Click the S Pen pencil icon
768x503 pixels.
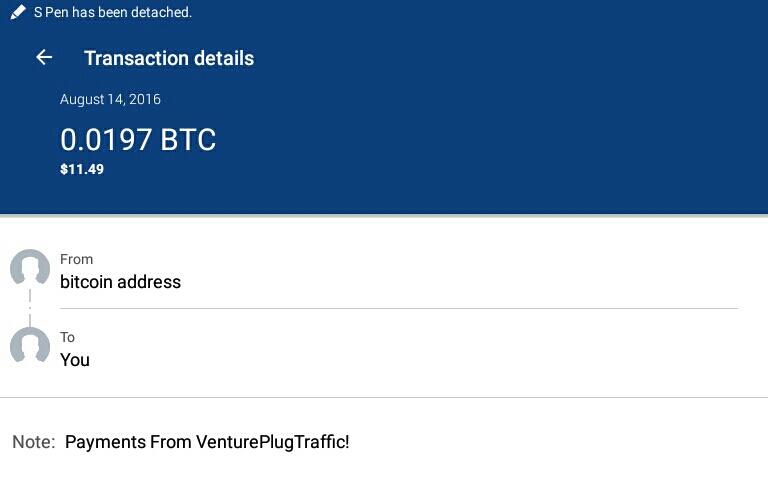point(18,13)
